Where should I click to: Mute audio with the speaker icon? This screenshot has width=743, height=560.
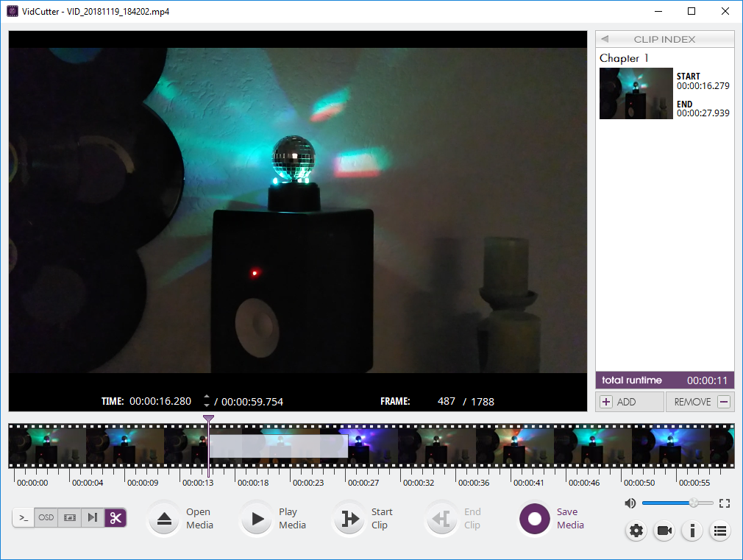pos(630,503)
